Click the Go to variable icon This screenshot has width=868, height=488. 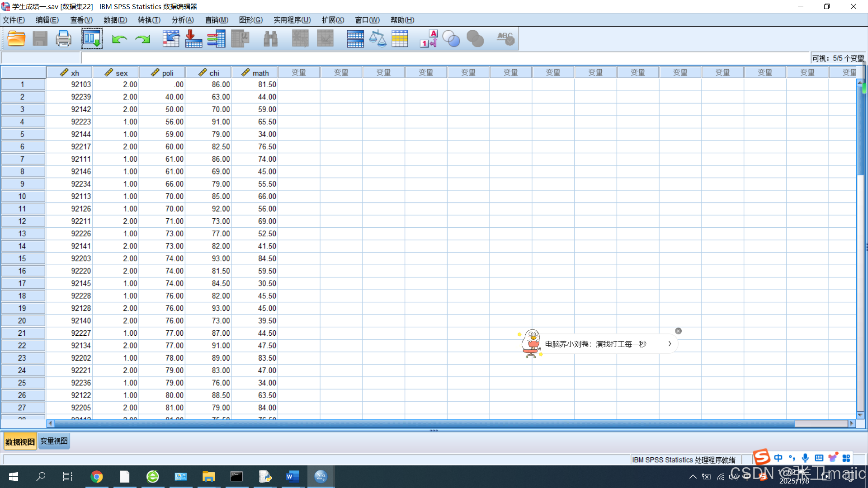point(193,39)
